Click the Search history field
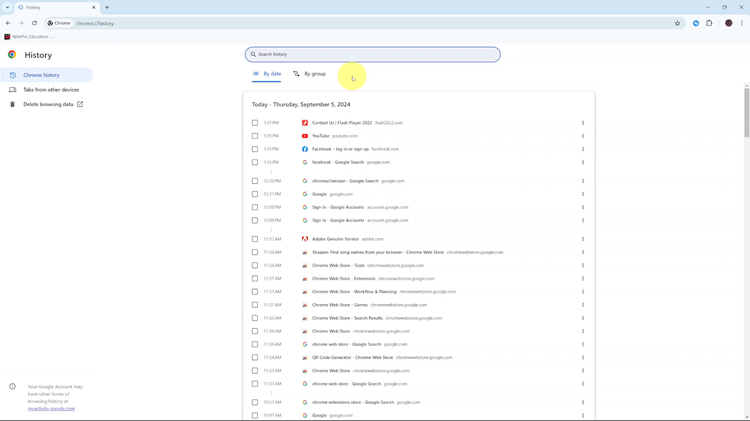Screen dimensions: 750x421 [x=372, y=54]
